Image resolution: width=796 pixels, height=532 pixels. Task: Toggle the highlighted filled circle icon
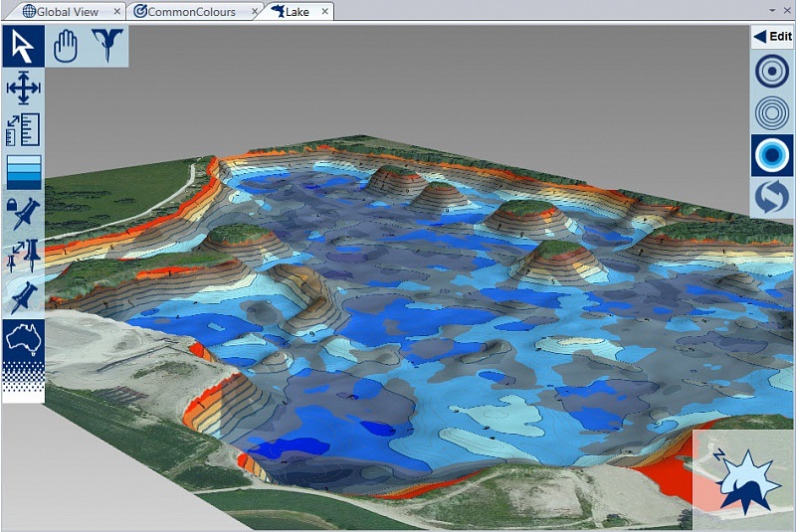click(x=772, y=155)
